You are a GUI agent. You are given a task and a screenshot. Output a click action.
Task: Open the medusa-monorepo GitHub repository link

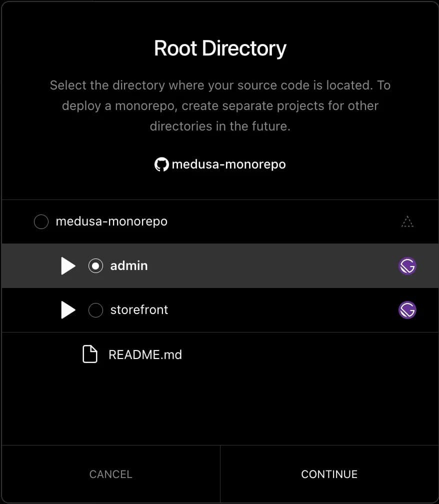220,164
